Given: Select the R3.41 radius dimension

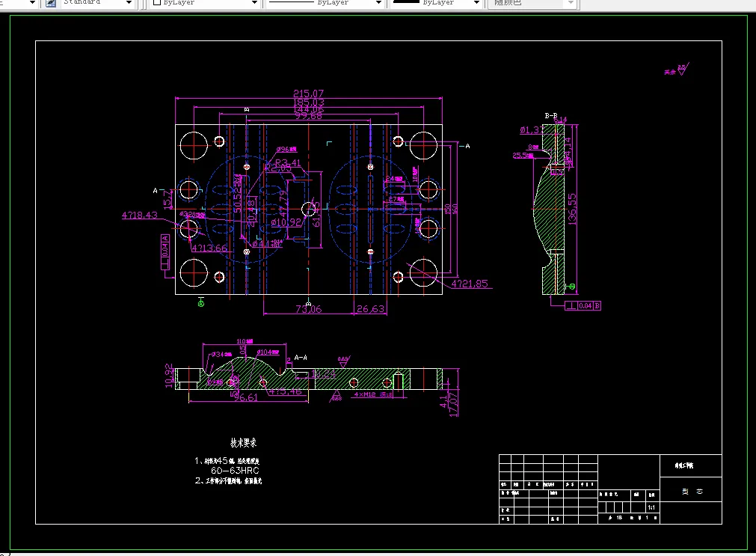Looking at the screenshot, I should (x=288, y=162).
